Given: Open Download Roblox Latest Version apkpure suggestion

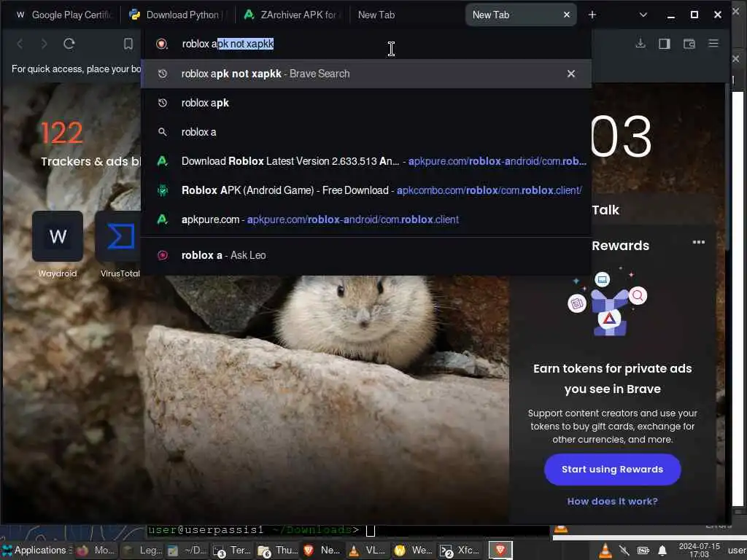Looking at the screenshot, I should [366, 161].
